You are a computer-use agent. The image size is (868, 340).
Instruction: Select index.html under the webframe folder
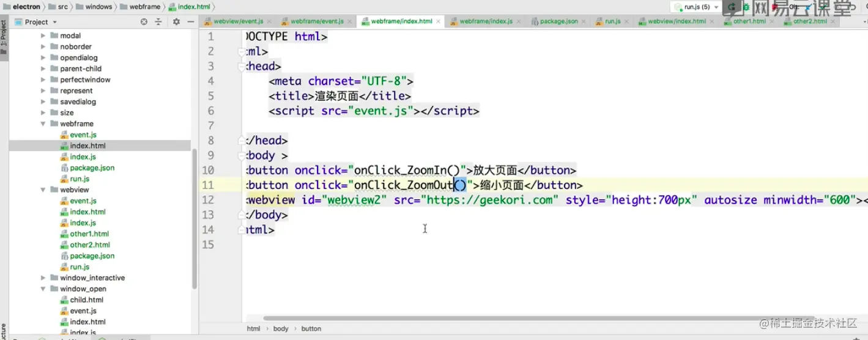coord(100,146)
